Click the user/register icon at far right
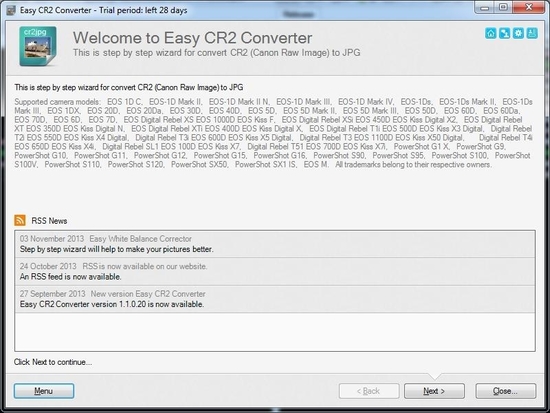 pyautogui.click(x=532, y=33)
